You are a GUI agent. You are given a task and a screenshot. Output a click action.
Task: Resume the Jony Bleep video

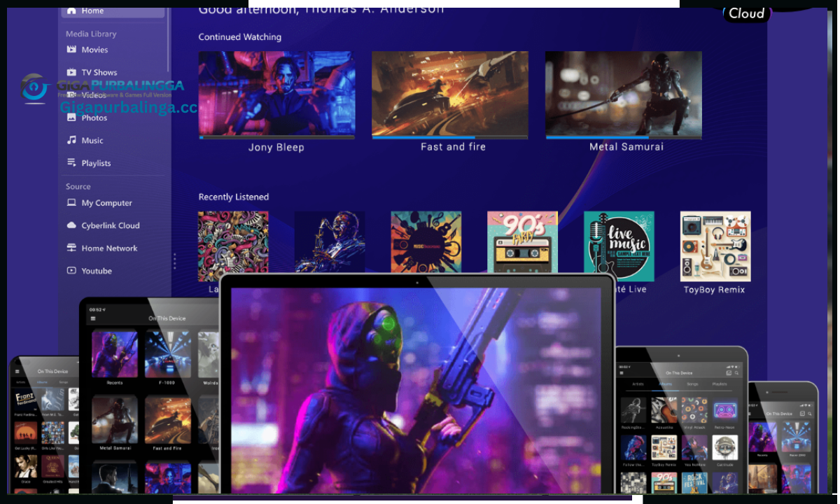click(276, 93)
